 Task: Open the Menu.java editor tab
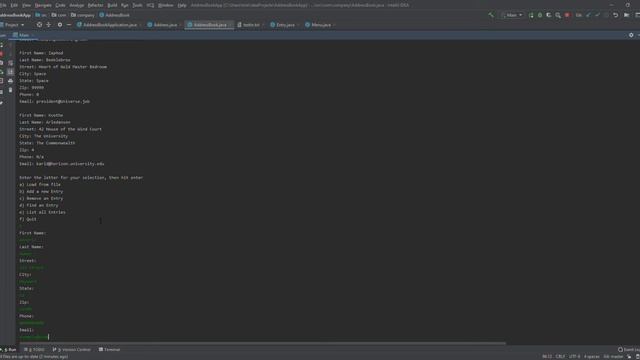(x=318, y=25)
